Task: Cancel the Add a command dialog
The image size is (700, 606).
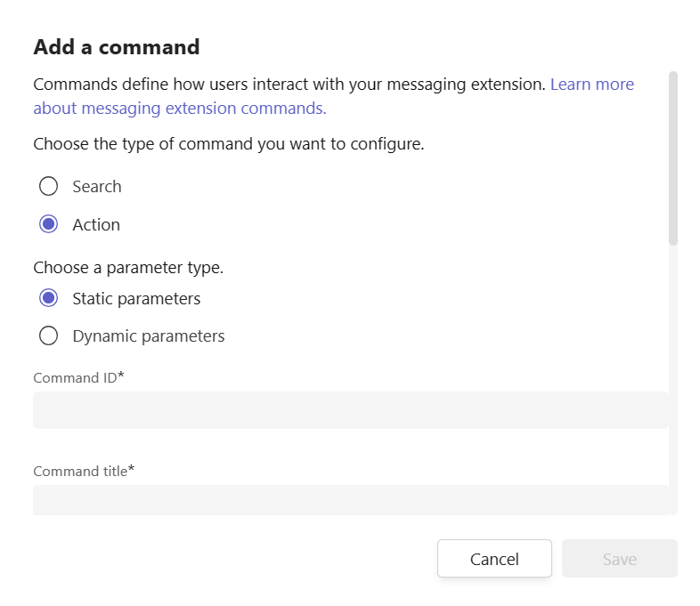Action: 494,559
